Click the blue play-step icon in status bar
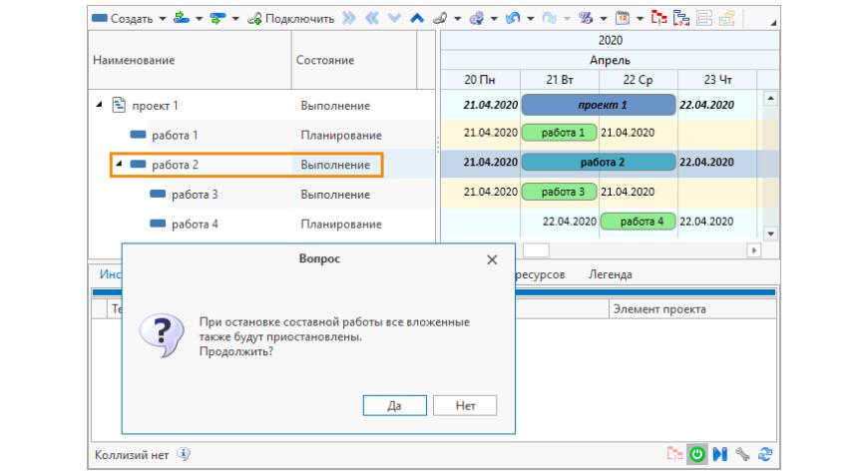868x474 pixels. [719, 455]
